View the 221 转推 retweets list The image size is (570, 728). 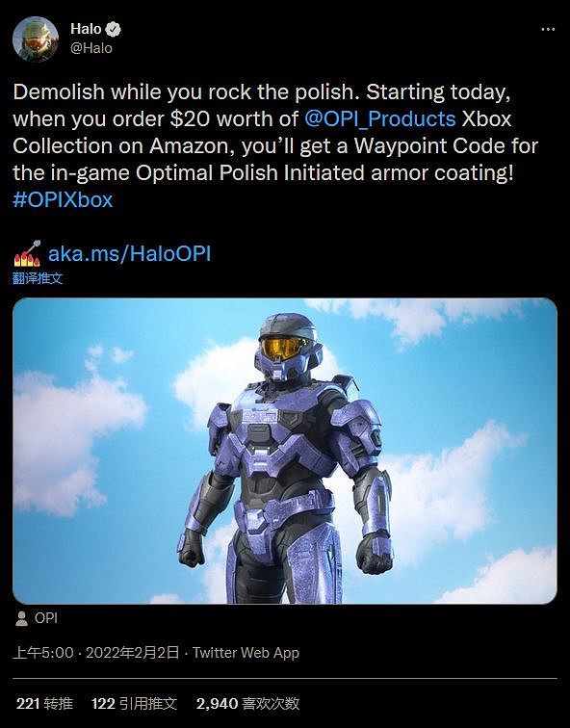44,703
